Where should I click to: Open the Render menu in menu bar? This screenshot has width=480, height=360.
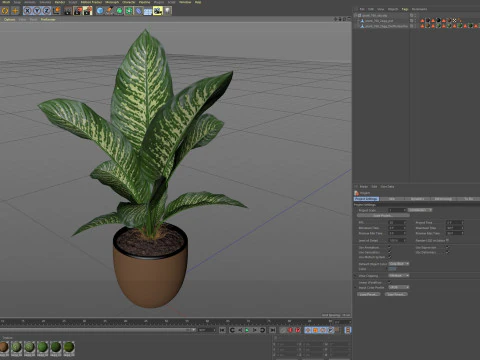[x=60, y=2]
